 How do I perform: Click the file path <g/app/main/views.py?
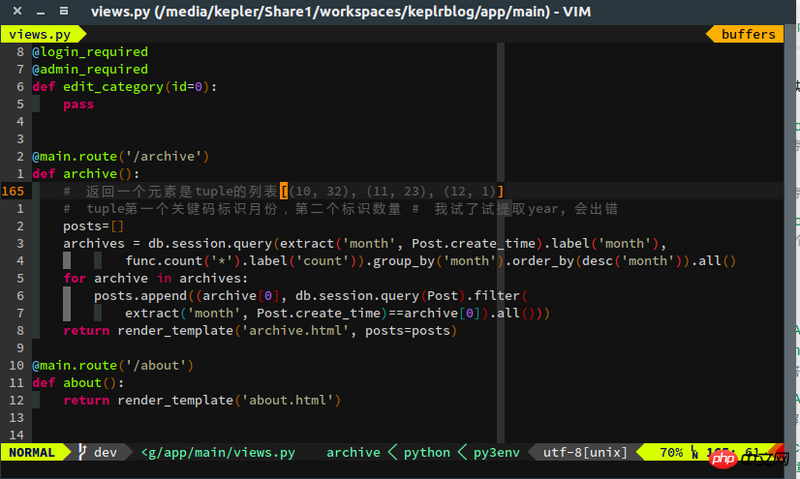coord(218,452)
